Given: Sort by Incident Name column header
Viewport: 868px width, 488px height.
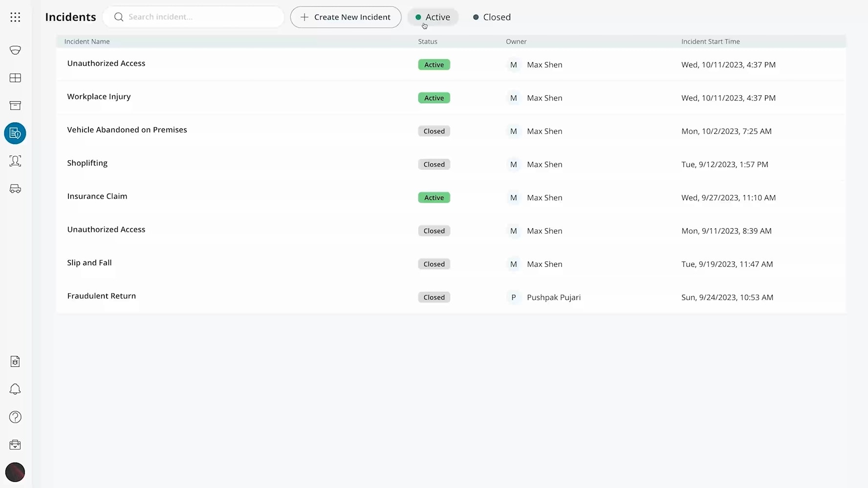Looking at the screenshot, I should pos(87,42).
